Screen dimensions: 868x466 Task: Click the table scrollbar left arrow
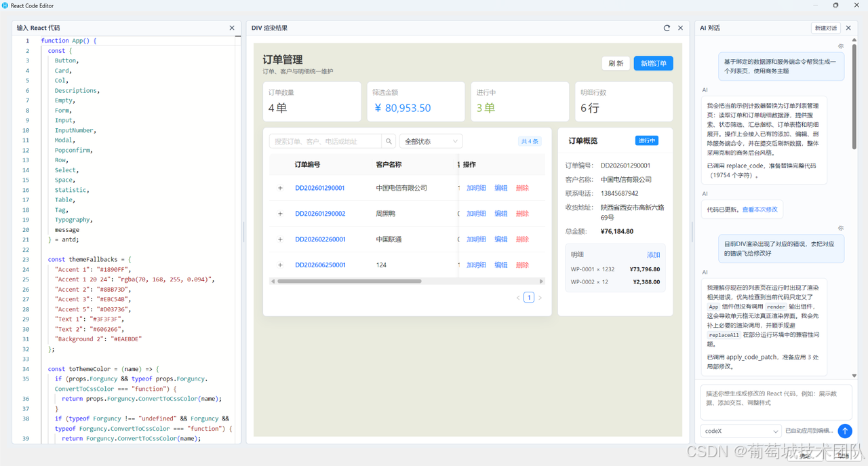[x=273, y=281]
